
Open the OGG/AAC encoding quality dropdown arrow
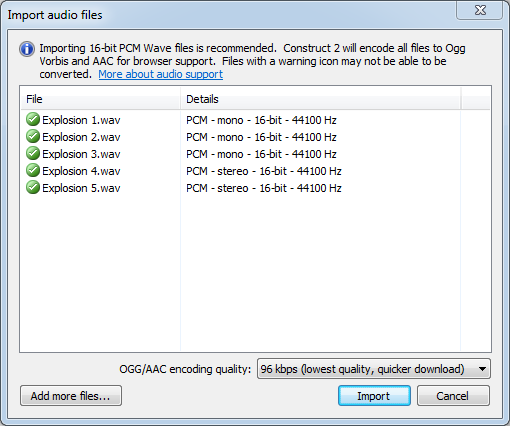click(482, 369)
